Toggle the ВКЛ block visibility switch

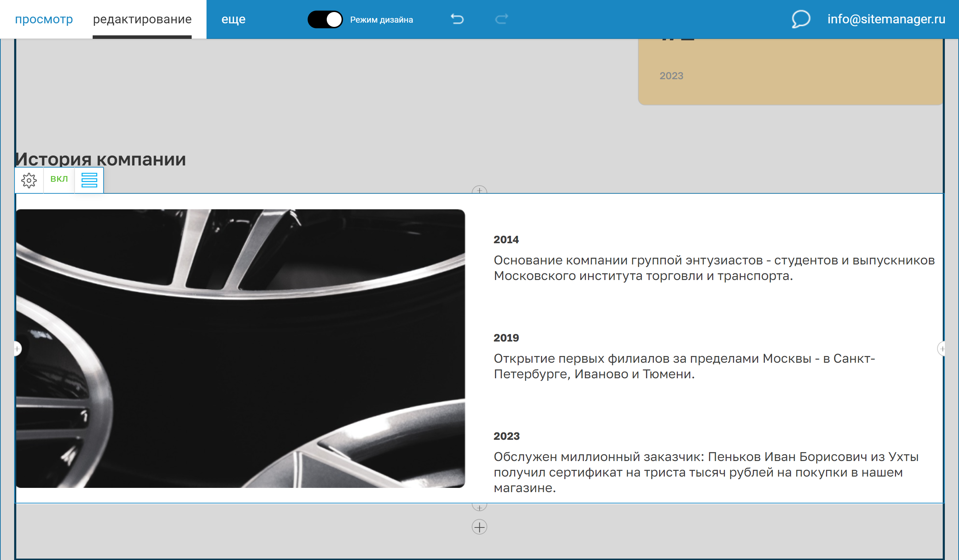click(59, 179)
